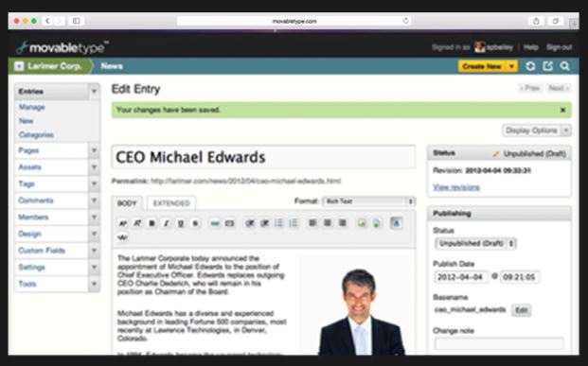The height and width of the screenshot is (366, 588).
Task: Click the entry title field
Action: tap(263, 157)
